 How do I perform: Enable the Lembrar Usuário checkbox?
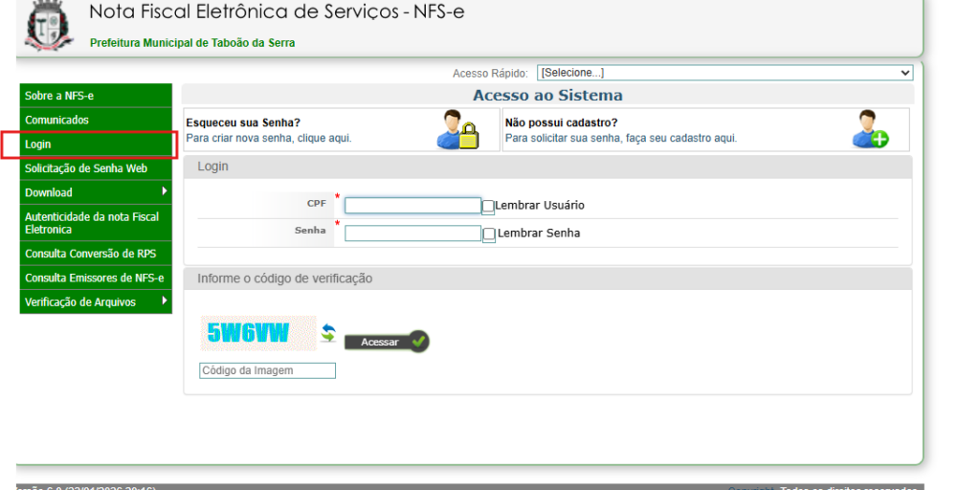tap(488, 206)
